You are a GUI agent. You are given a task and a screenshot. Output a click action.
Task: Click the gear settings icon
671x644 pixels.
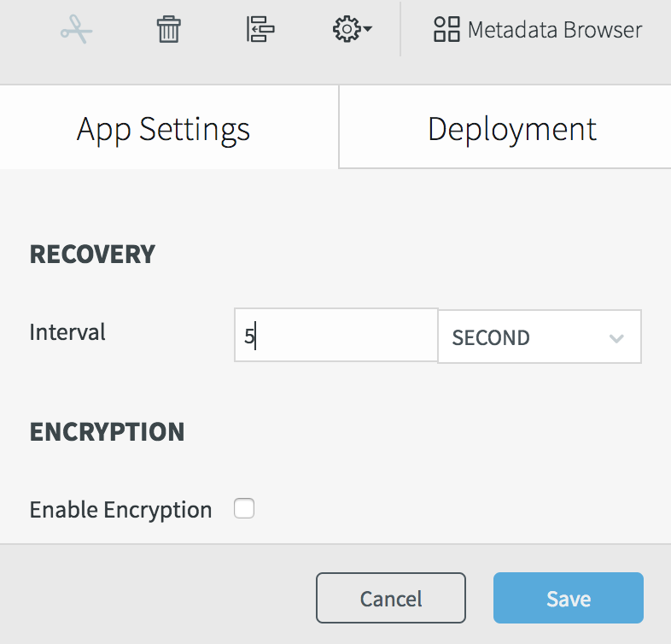[346, 30]
